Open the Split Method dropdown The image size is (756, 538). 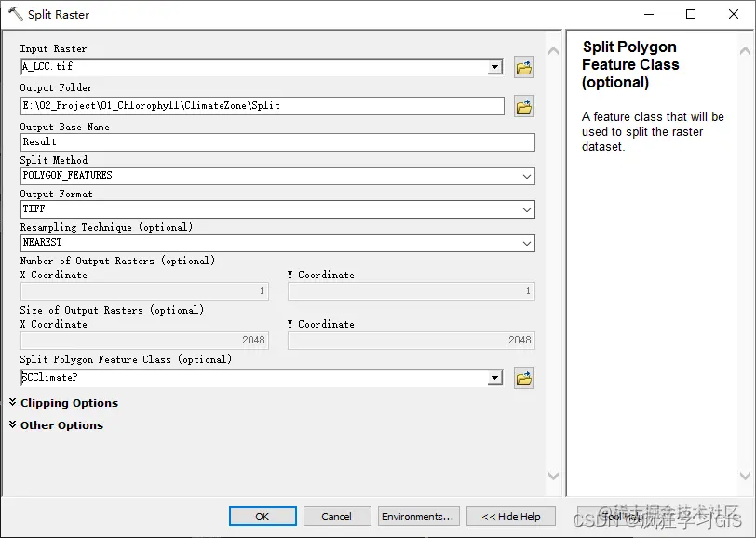527,177
